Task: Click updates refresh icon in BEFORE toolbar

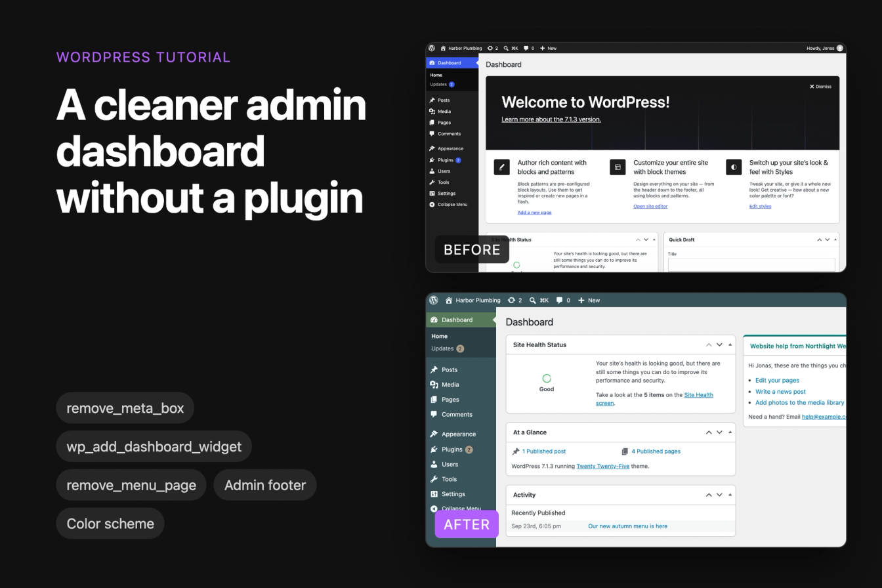Action: [x=490, y=48]
